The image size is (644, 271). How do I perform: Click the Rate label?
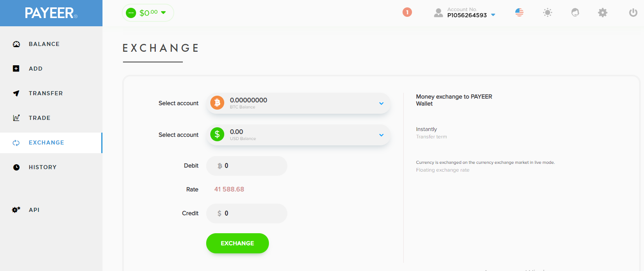click(192, 190)
